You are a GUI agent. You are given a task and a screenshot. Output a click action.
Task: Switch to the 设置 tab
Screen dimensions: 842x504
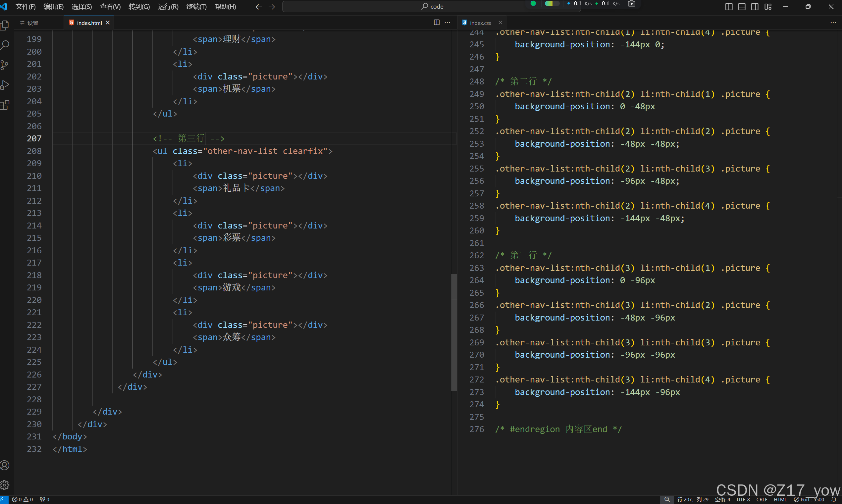32,23
